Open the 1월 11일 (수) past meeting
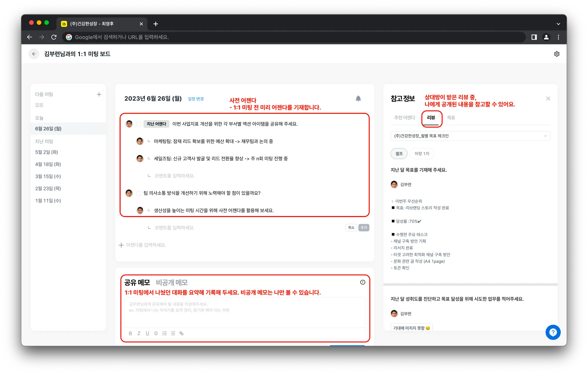 coord(48,201)
